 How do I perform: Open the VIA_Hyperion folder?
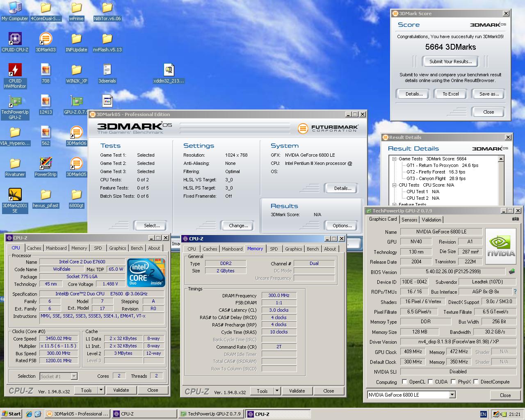[15, 136]
